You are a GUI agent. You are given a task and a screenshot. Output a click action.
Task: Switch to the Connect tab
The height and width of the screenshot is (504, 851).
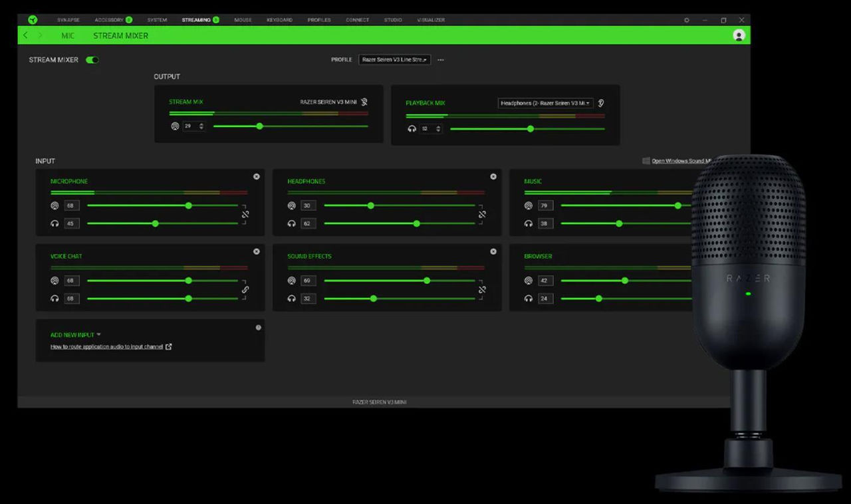click(358, 20)
